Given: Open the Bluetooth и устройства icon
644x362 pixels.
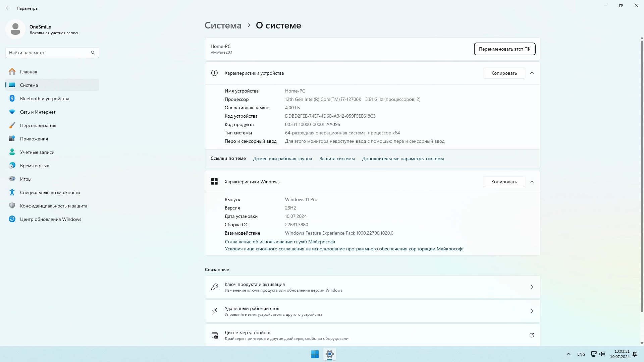Looking at the screenshot, I should [x=12, y=99].
